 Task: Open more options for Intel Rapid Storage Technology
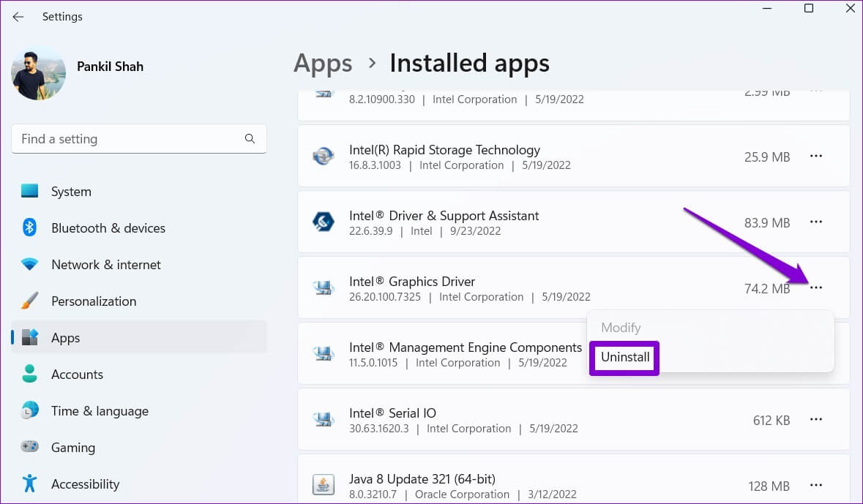pyautogui.click(x=815, y=157)
